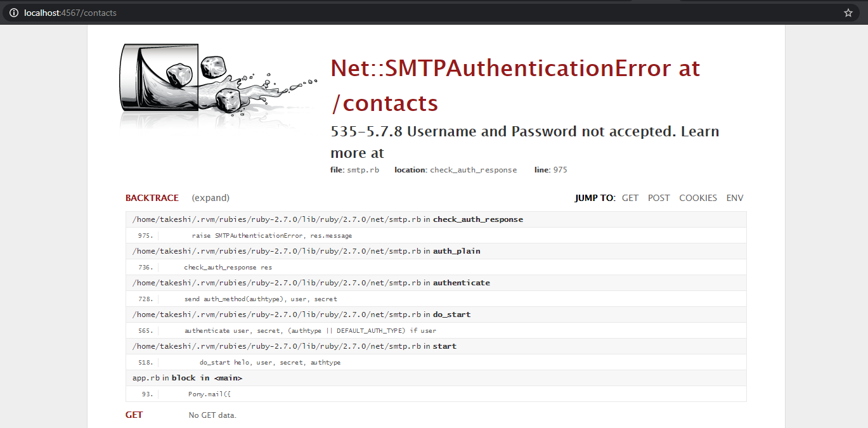Click code line 93 Pony.mail({

pos(436,394)
